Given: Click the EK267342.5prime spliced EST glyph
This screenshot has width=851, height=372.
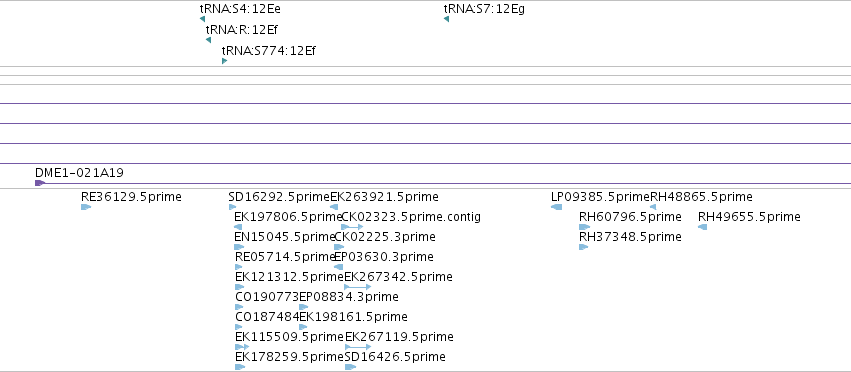Looking at the screenshot, I should [x=358, y=287].
